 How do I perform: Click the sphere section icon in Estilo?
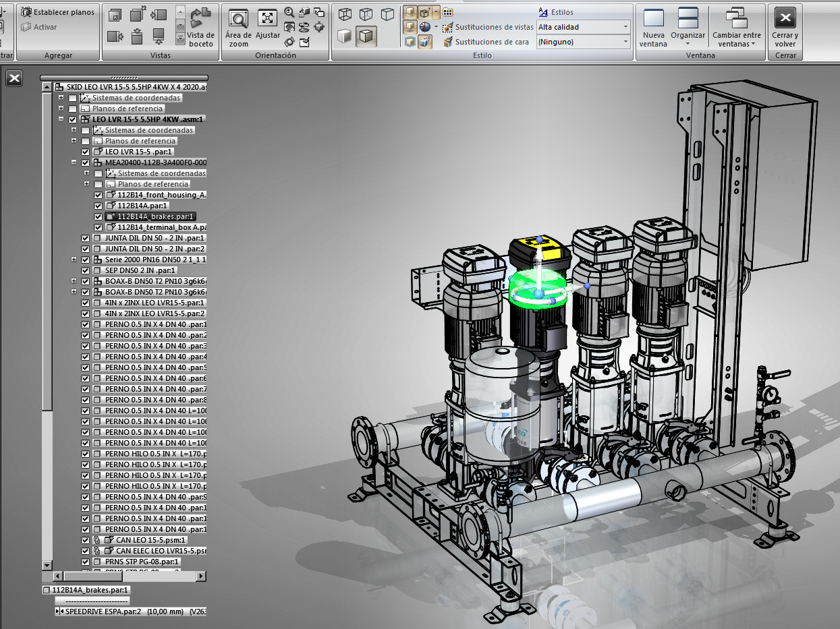click(425, 27)
